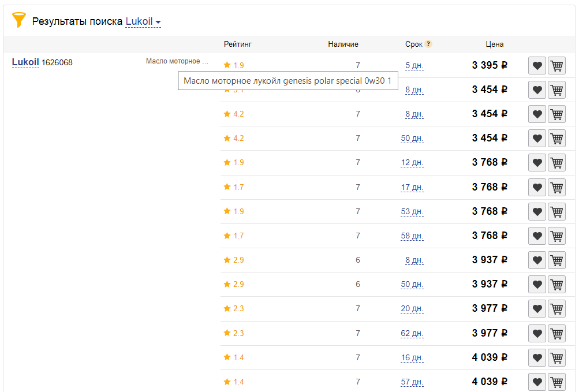The image size is (579, 392).
Task: Open the Lukoil dropdown in search results header
Action: pos(143,21)
